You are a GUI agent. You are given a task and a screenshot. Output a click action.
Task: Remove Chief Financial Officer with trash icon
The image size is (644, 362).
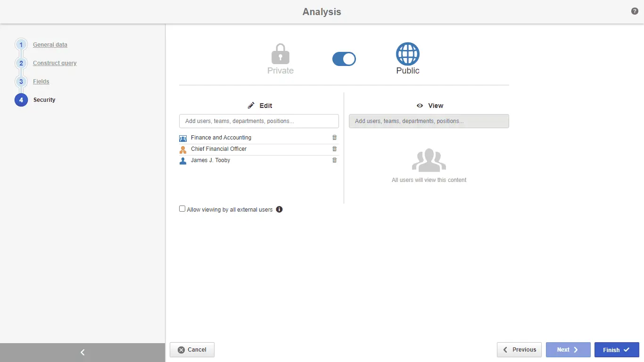point(335,149)
